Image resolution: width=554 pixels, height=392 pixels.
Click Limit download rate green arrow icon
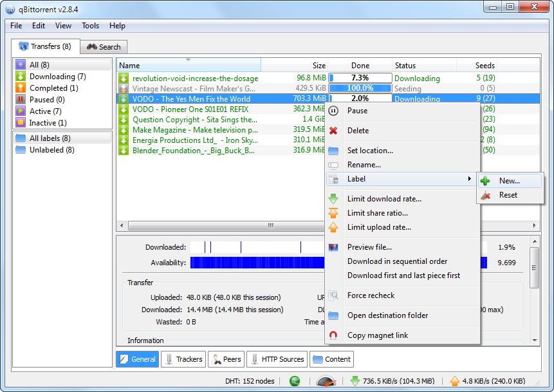coord(333,199)
